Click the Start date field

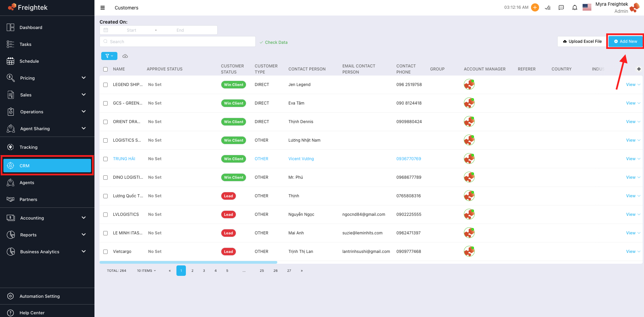click(132, 30)
